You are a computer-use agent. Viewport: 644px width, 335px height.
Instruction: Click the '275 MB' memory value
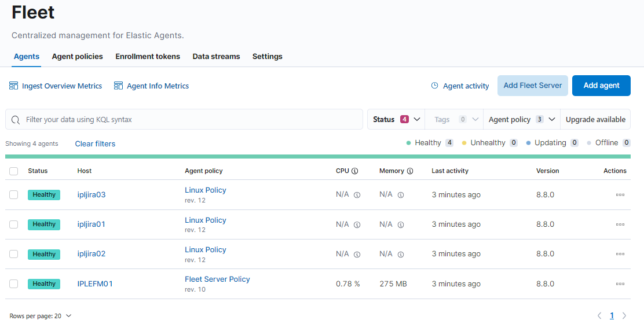point(393,284)
